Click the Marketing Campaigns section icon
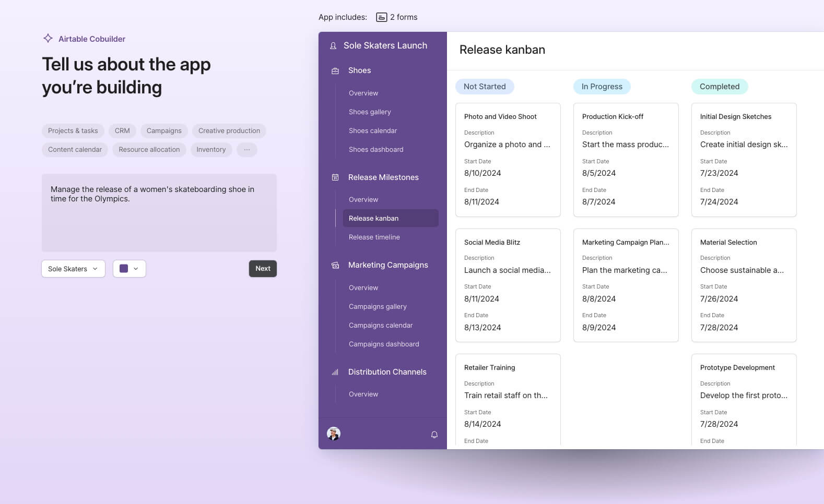The image size is (824, 504). point(335,266)
